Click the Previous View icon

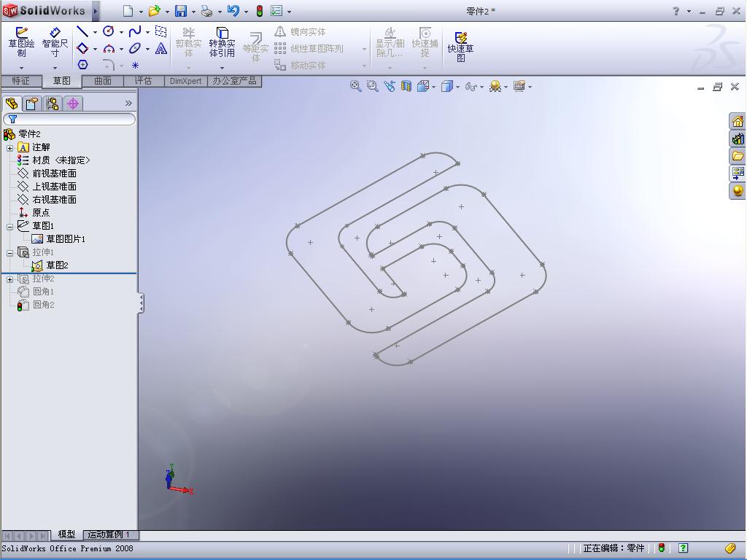pyautogui.click(x=390, y=86)
